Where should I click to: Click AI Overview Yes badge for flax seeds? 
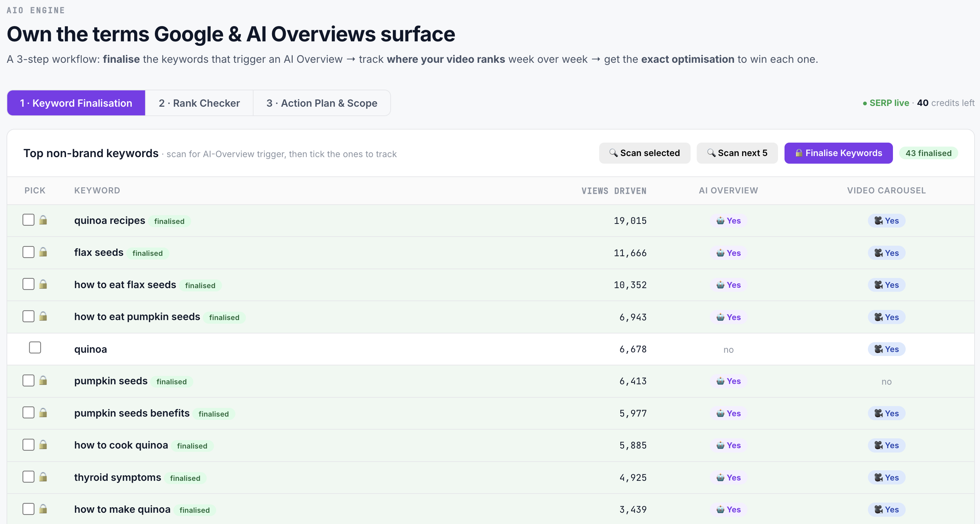[x=728, y=253]
